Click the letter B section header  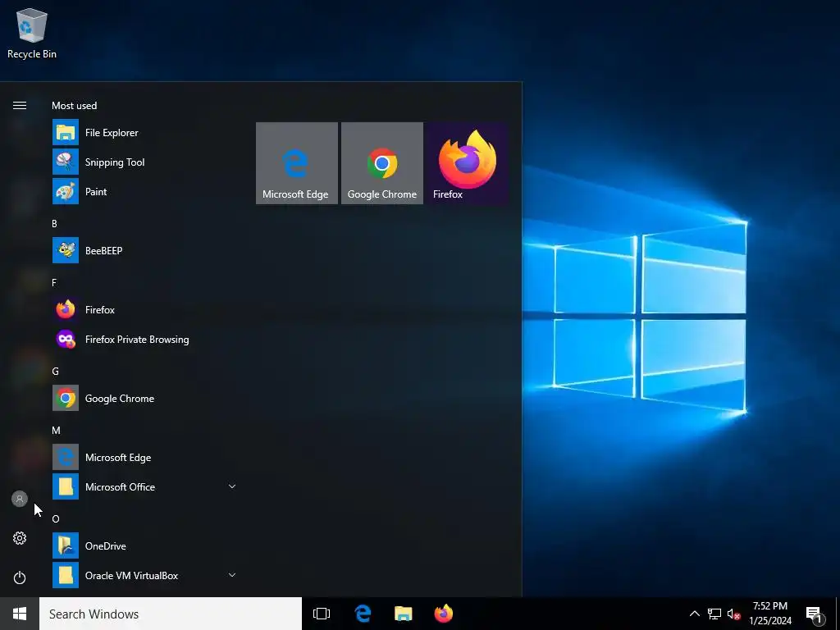point(54,223)
